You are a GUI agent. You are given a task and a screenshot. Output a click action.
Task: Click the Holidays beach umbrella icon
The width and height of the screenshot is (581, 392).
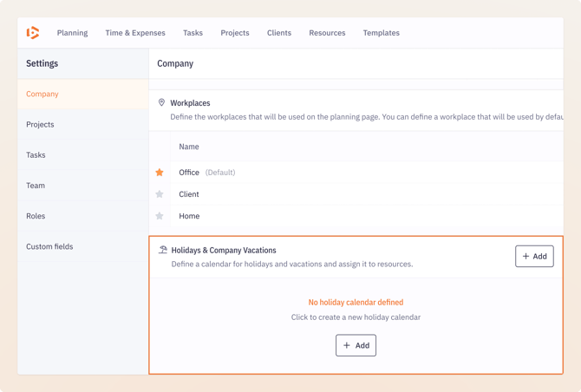(162, 250)
